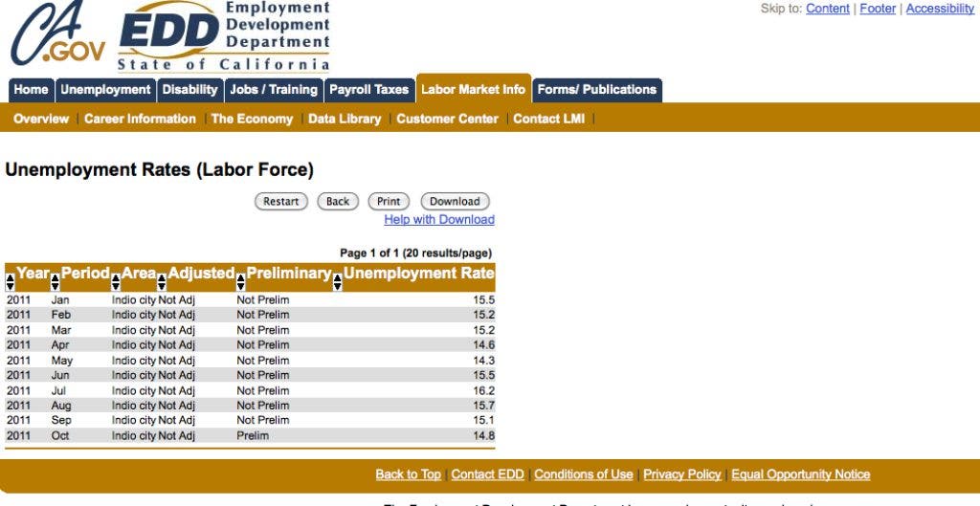Sort table by Unemployment Rate column arrows

pyautogui.click(x=338, y=282)
